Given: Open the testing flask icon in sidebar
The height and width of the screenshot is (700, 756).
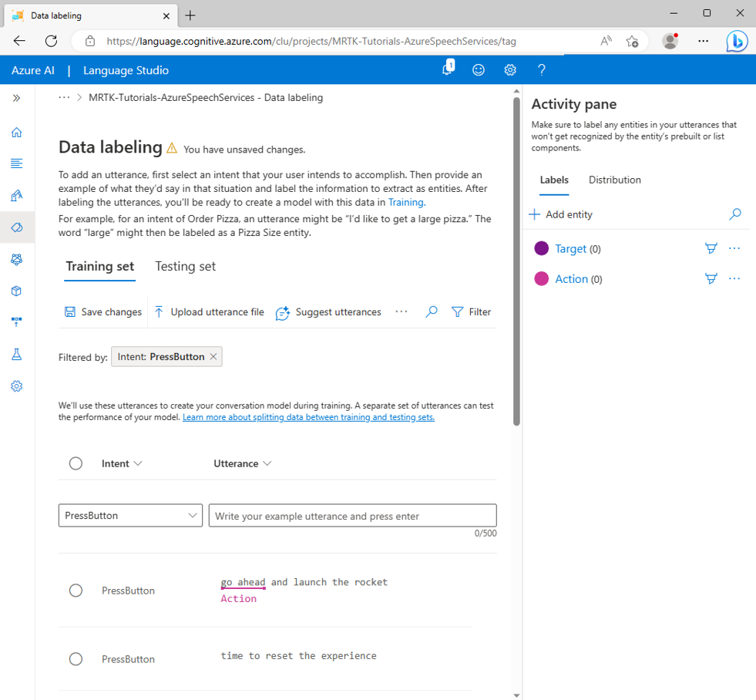Looking at the screenshot, I should click(x=16, y=354).
